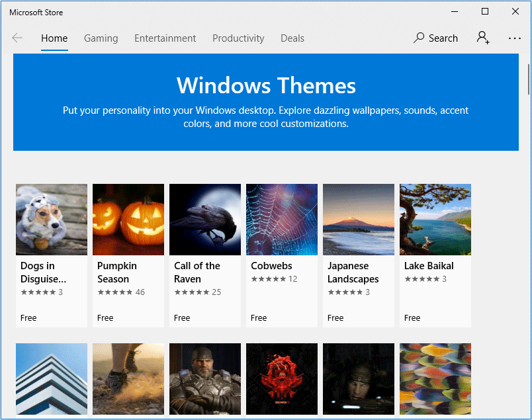Select the Productivity tab
The image size is (532, 420).
coord(238,38)
